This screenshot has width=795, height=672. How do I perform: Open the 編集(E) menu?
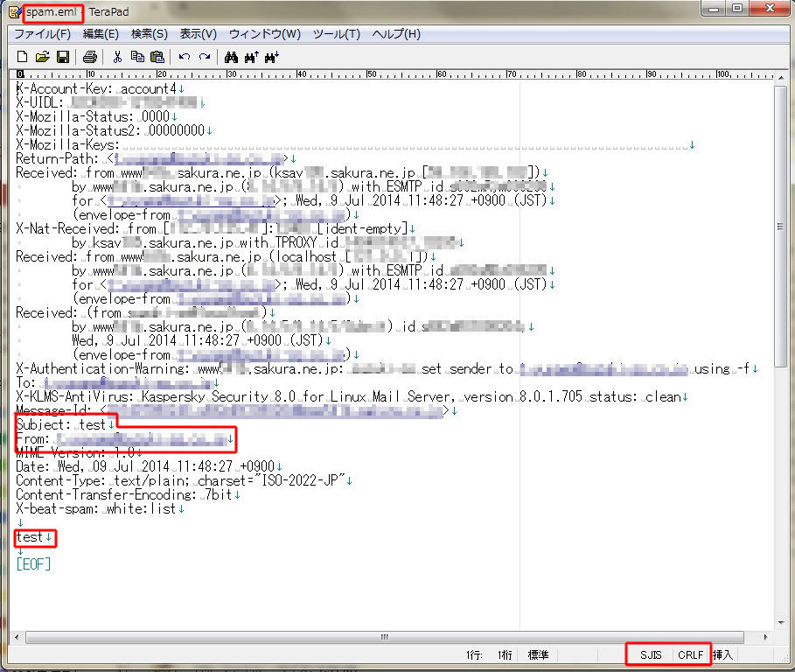(x=101, y=34)
